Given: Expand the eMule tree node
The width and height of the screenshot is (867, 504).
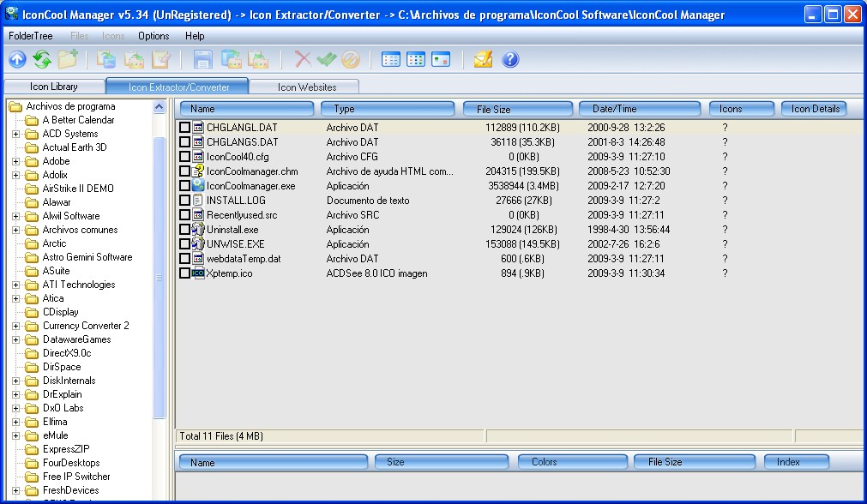Looking at the screenshot, I should 16,435.
